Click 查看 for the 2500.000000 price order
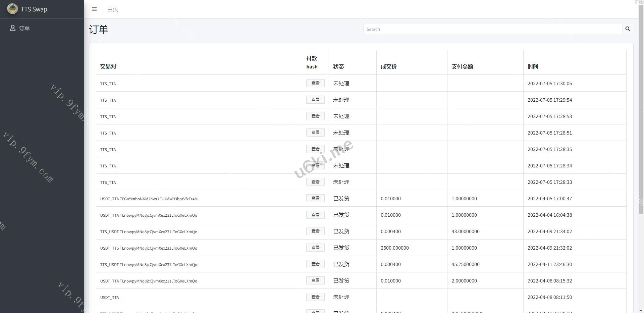This screenshot has width=644, height=313. click(315, 248)
